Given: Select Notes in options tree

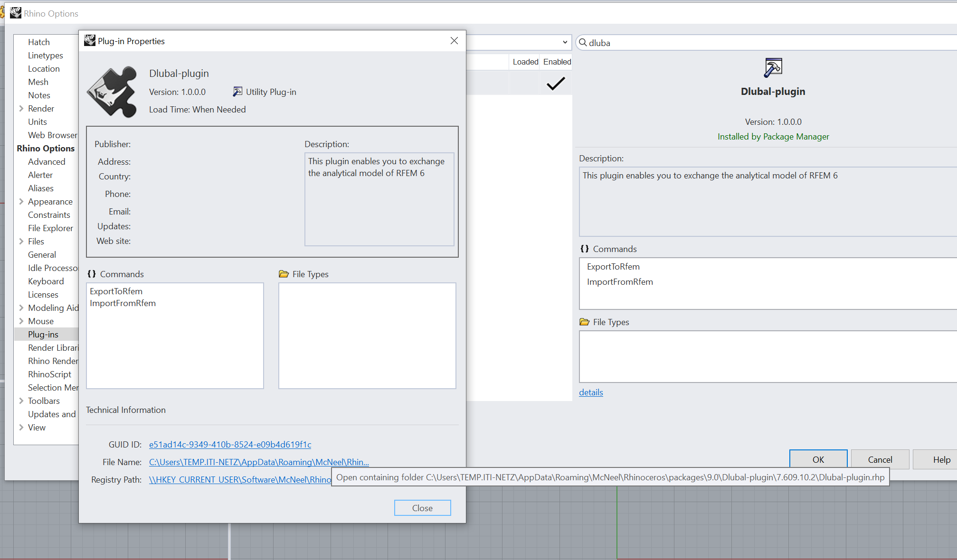Looking at the screenshot, I should (39, 95).
